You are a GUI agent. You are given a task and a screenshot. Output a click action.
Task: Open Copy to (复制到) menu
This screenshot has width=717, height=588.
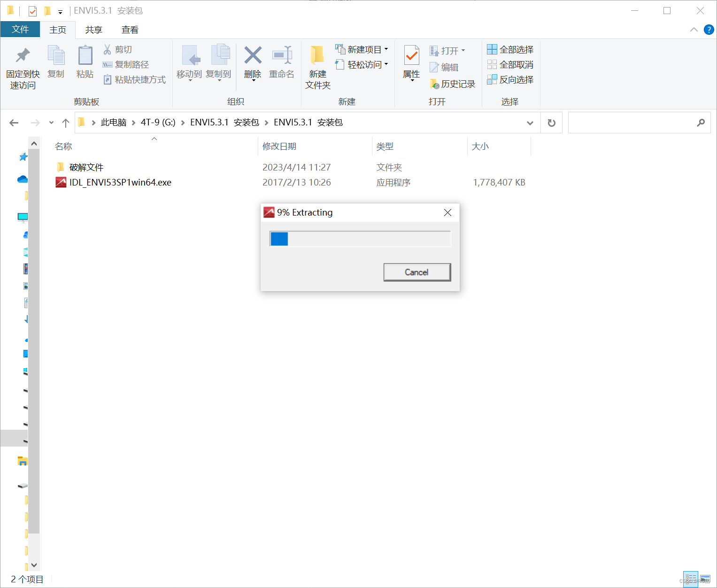click(219, 62)
